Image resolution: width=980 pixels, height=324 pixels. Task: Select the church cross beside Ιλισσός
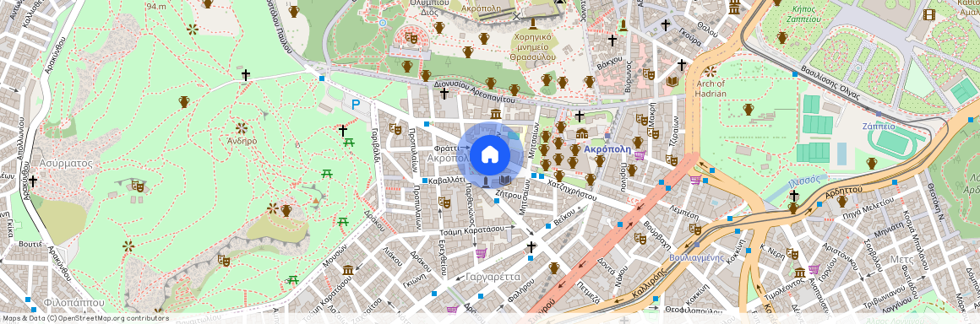click(793, 196)
